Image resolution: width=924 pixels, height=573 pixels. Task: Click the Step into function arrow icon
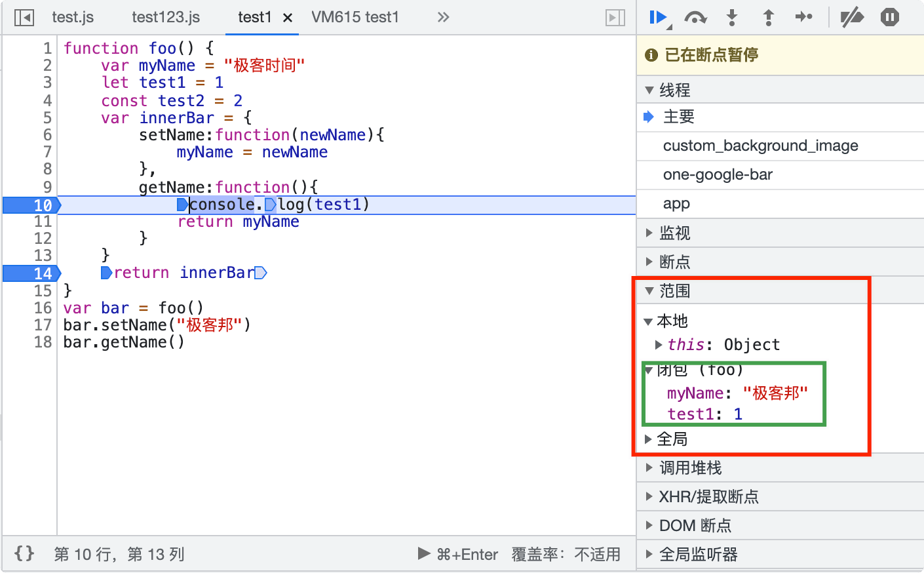[x=732, y=18]
